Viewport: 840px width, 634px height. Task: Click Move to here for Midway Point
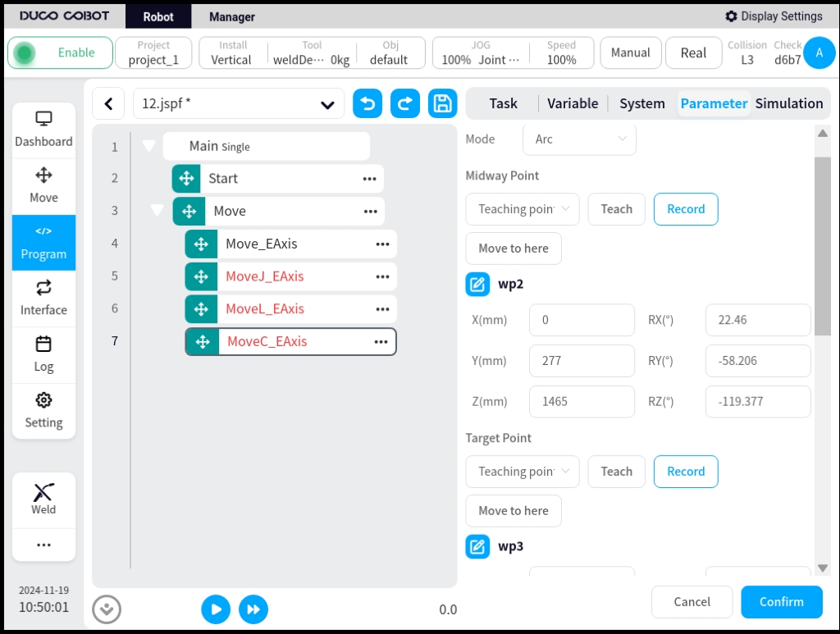pyautogui.click(x=514, y=249)
